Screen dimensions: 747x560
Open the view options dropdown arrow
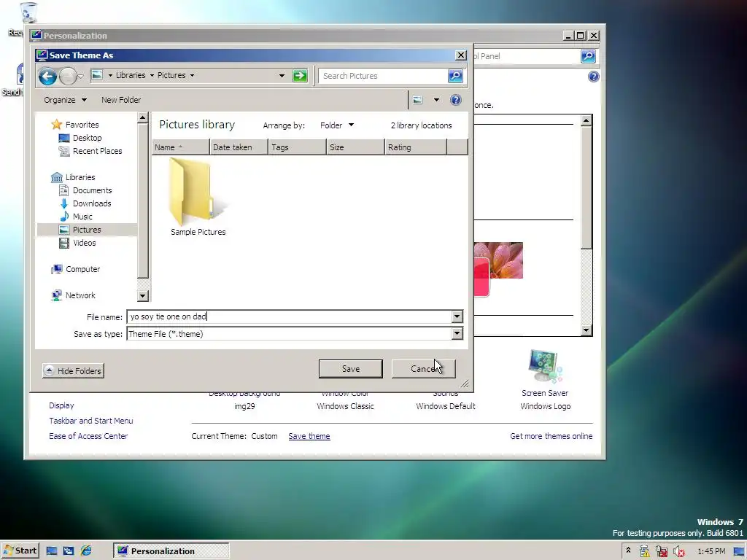coord(436,100)
